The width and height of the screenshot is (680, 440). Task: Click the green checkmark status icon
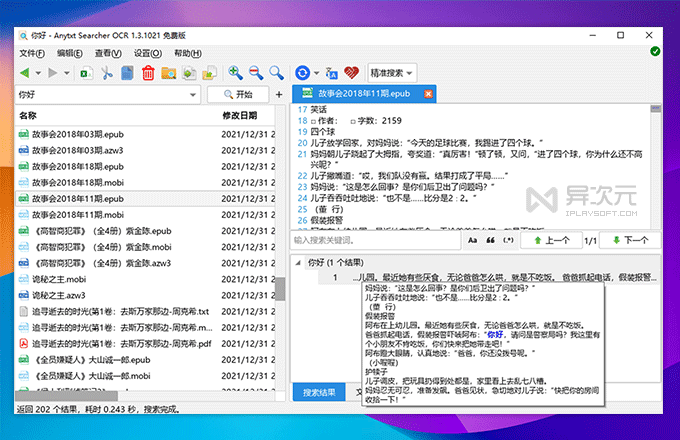click(655, 52)
